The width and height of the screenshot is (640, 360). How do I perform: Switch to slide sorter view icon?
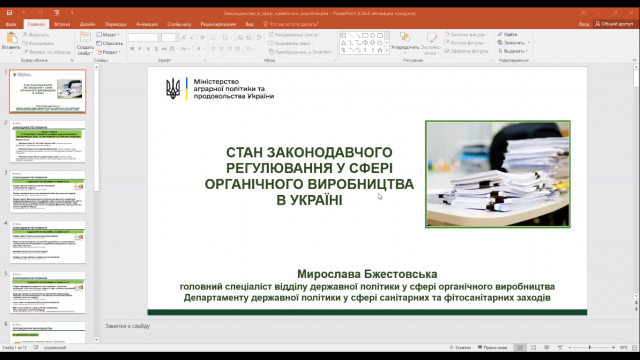(533, 347)
